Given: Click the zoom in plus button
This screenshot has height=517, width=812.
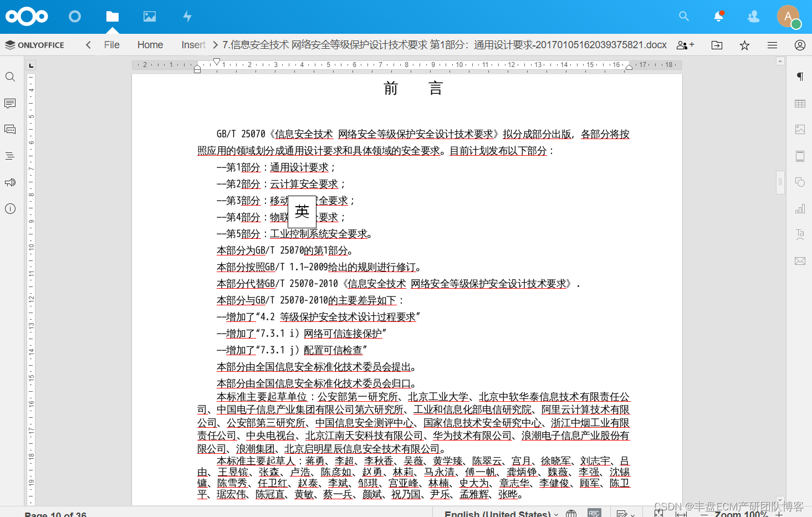Looking at the screenshot, I should [779, 514].
